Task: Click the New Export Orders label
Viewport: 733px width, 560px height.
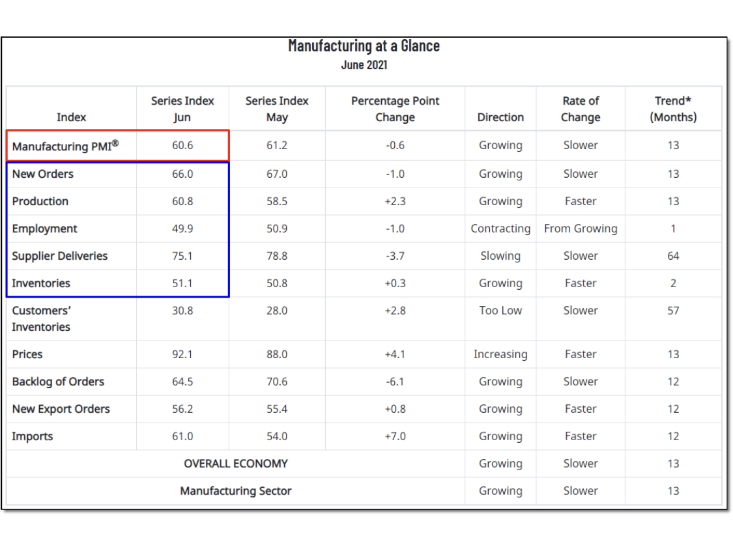Action: pyautogui.click(x=61, y=409)
